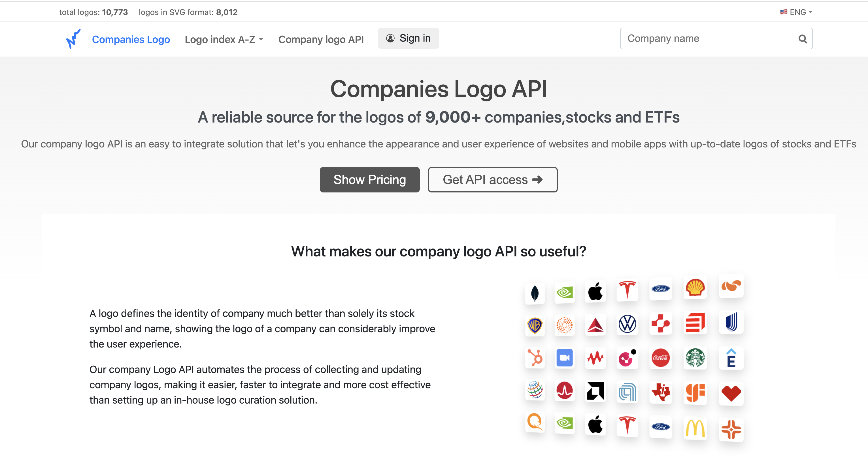Click the search magnifier icon
Screen dimensions: 868x463
click(x=803, y=39)
